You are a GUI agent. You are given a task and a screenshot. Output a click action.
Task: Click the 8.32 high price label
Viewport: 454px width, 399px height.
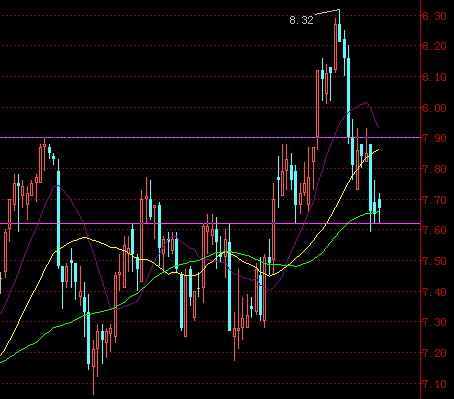(x=301, y=20)
